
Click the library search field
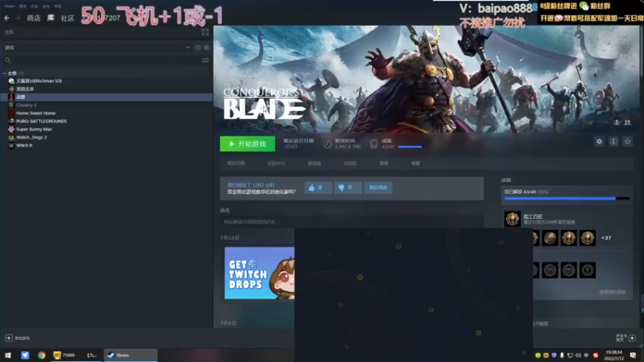click(x=103, y=60)
